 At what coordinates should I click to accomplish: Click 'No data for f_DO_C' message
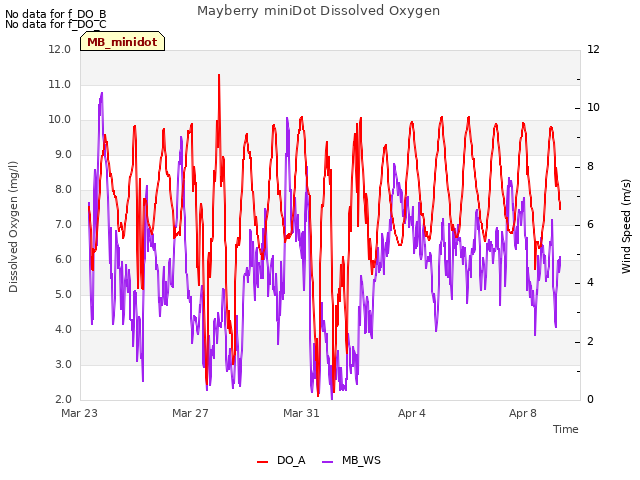[56, 24]
